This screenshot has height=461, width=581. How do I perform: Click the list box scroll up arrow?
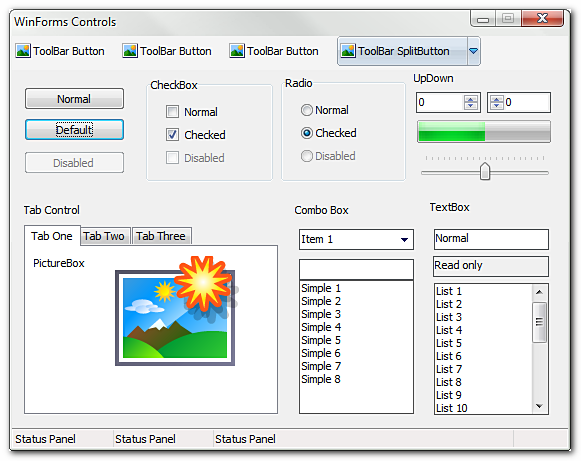point(540,292)
